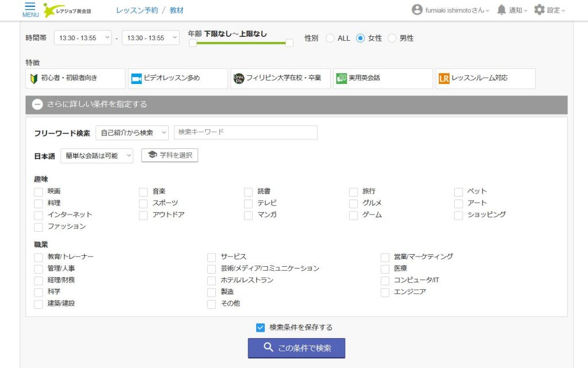This screenshot has width=588, height=368.
Task: Select the フィリピン大学在校・卒業 feature tag
Action: [280, 78]
